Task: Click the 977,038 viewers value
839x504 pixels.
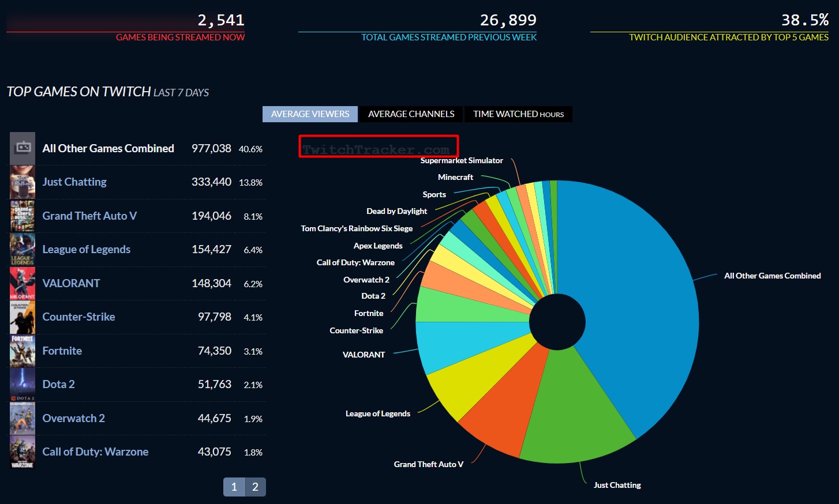Action: 211,148
